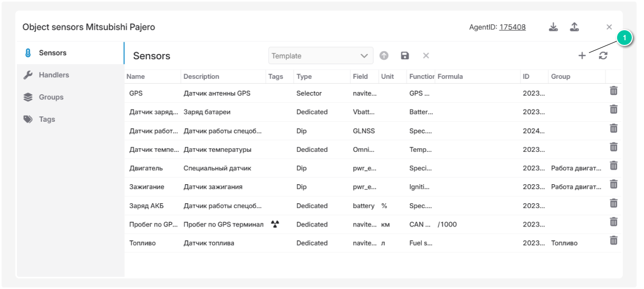The image size is (644, 289).
Task: Click the circular up-arrow apply template icon
Action: click(x=384, y=56)
